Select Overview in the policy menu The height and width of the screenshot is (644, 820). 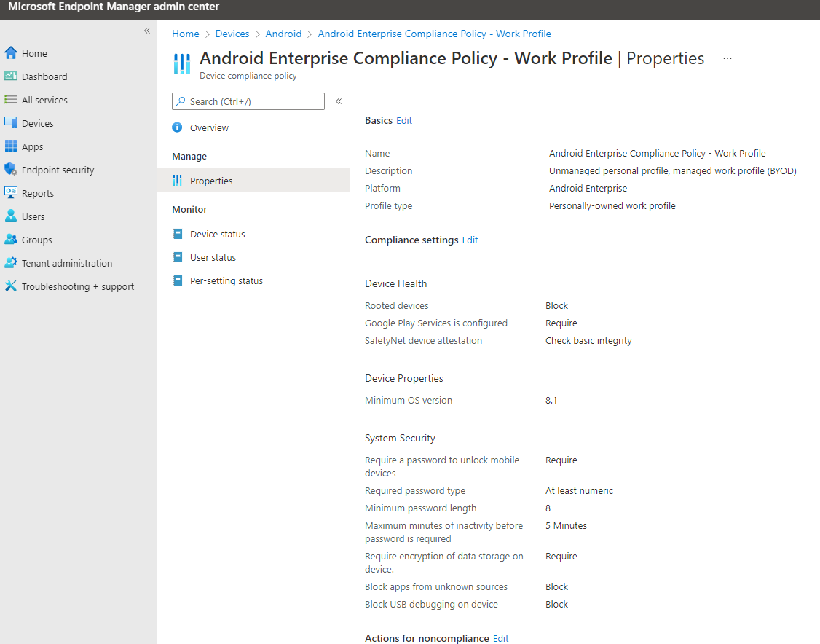[x=209, y=127]
